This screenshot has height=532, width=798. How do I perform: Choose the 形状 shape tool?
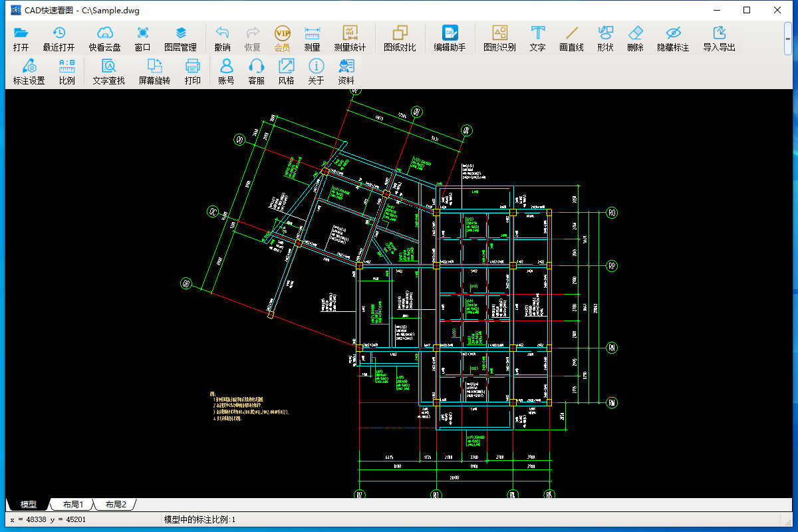(x=605, y=39)
